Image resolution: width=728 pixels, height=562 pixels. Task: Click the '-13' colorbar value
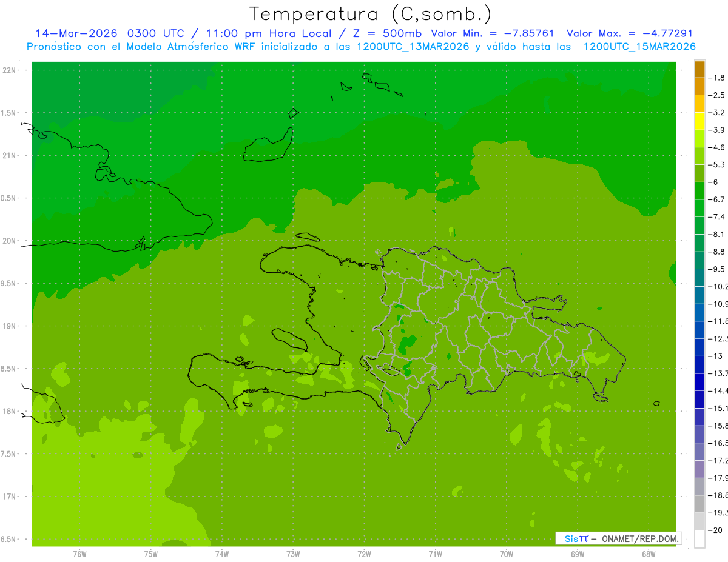click(715, 356)
